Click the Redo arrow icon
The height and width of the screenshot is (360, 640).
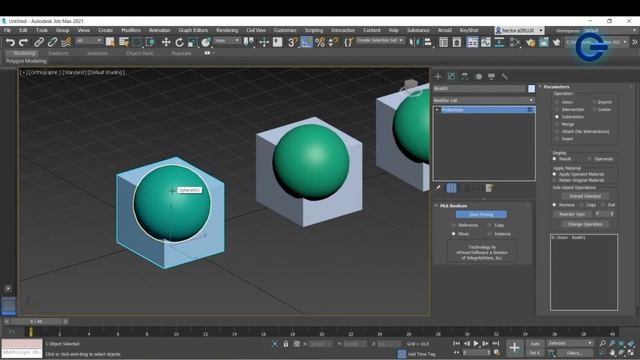click(x=24, y=42)
